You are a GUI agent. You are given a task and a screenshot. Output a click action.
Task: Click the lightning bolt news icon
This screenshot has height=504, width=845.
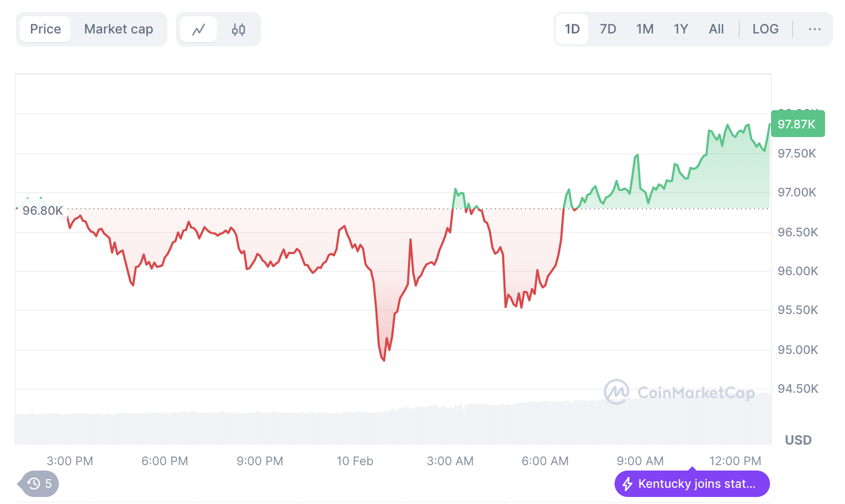(628, 483)
